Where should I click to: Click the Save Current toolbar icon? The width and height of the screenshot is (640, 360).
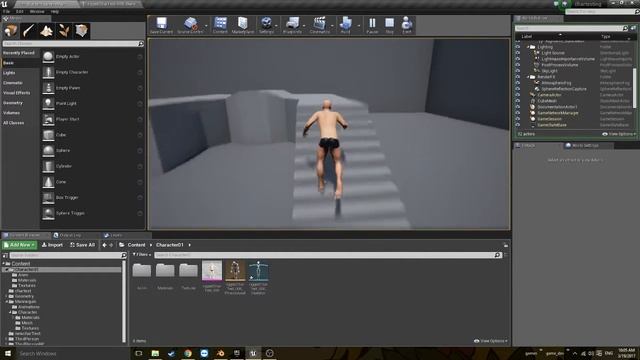click(161, 25)
